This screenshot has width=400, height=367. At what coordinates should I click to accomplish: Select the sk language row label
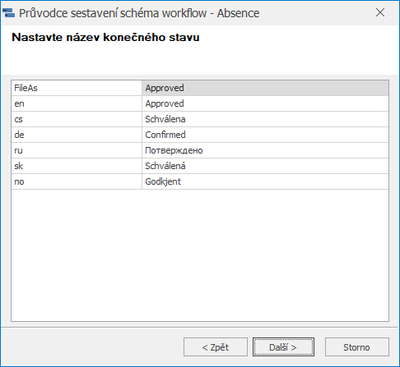coord(77,166)
